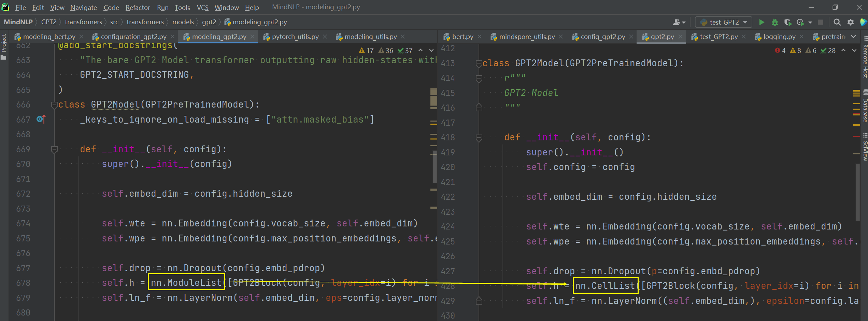The image size is (868, 321).
Task: Open the test_GPT2 run configuration dropdown
Action: 724,22
